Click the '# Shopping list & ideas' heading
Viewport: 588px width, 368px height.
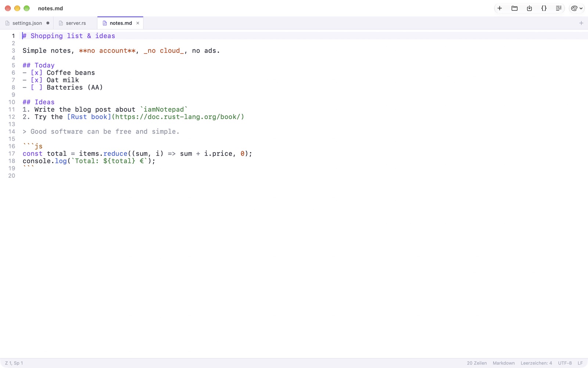point(69,36)
